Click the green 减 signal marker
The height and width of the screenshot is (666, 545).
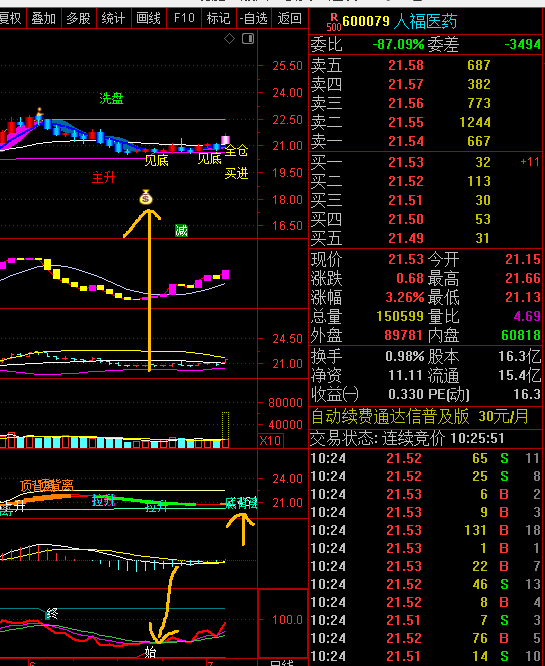(x=181, y=231)
